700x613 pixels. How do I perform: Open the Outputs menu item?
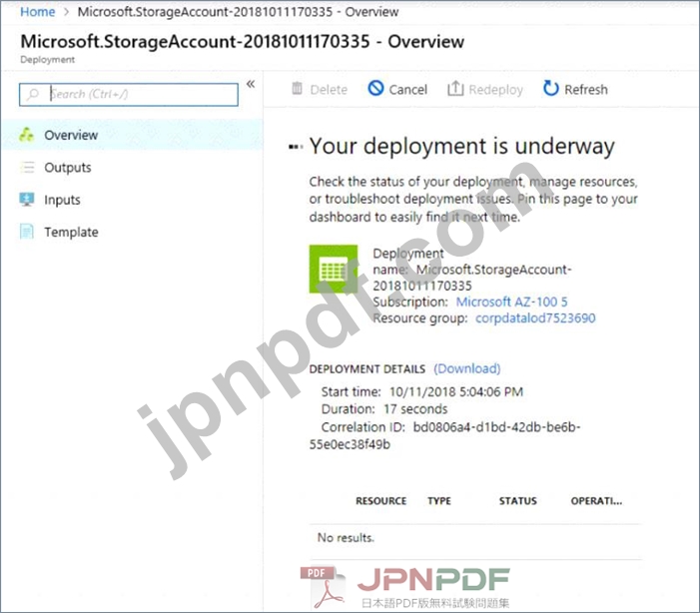click(x=68, y=168)
